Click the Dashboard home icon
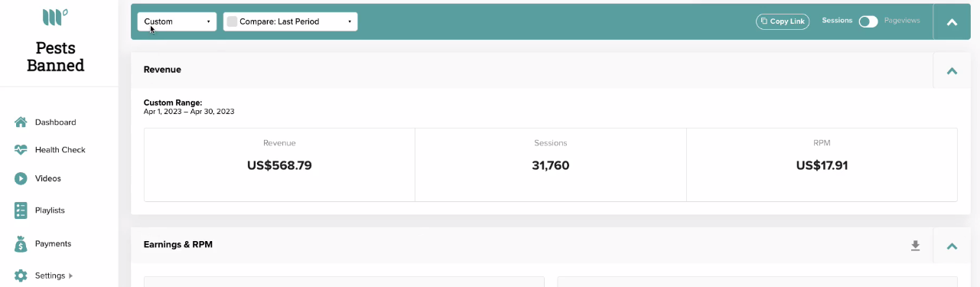980x287 pixels. (21, 122)
